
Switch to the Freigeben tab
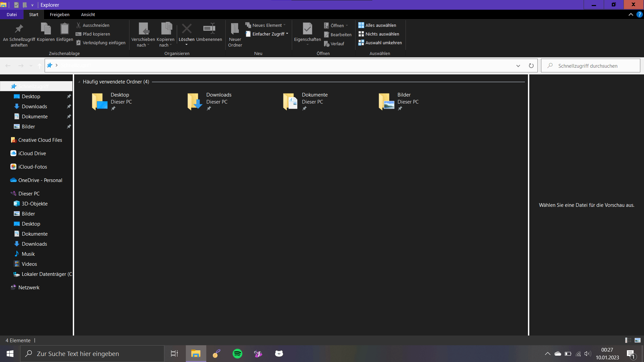[60, 14]
